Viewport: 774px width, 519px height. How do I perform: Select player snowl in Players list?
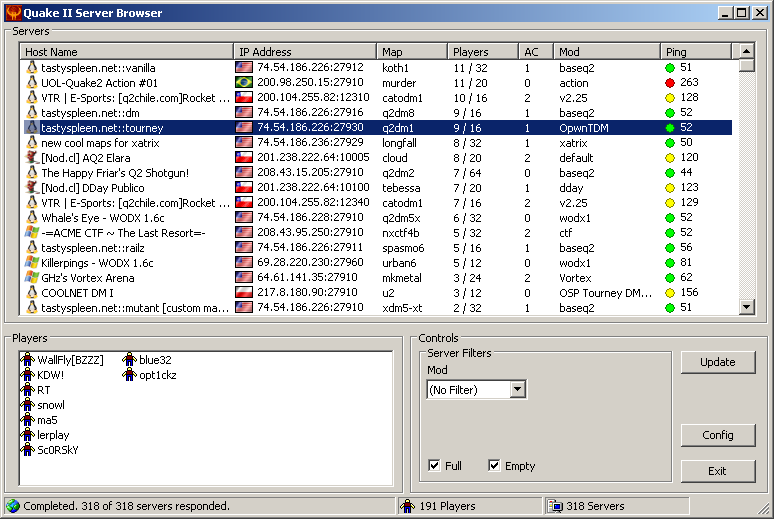51,405
